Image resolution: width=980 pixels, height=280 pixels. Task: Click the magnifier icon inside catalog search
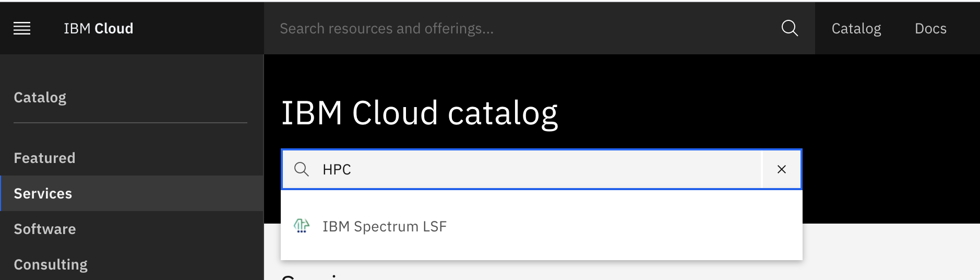pos(301,169)
